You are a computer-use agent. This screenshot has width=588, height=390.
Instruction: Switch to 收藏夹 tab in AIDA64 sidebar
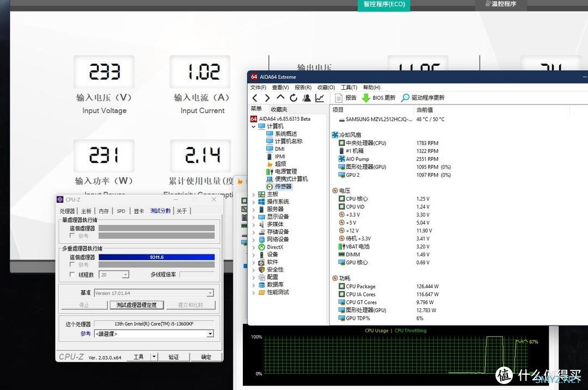[x=279, y=109]
